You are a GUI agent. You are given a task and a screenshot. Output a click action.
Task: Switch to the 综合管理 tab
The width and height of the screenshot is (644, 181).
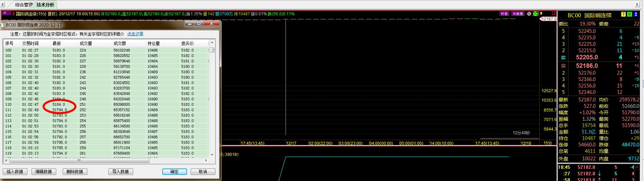tap(24, 5)
